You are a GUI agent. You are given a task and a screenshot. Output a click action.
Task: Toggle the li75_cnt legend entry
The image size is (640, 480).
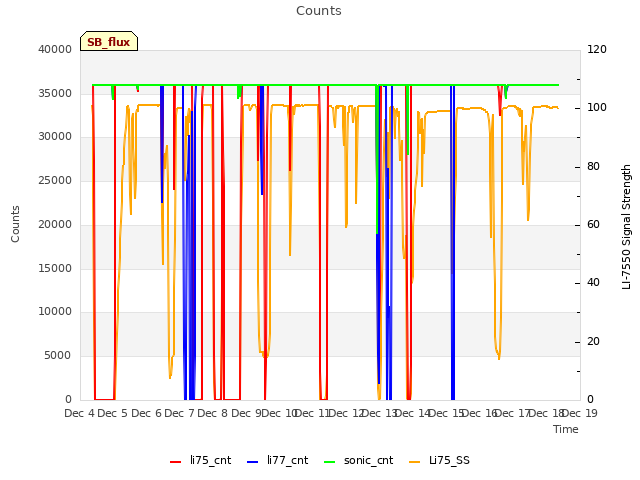coord(200,461)
